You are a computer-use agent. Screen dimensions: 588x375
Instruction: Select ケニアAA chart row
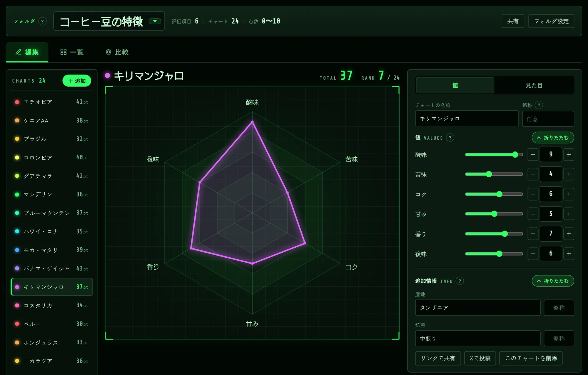coord(52,121)
